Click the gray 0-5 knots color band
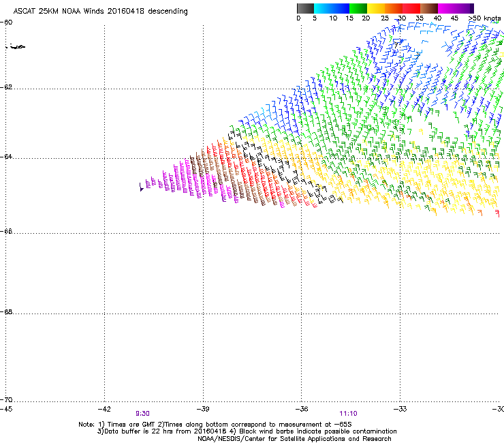 305,8
